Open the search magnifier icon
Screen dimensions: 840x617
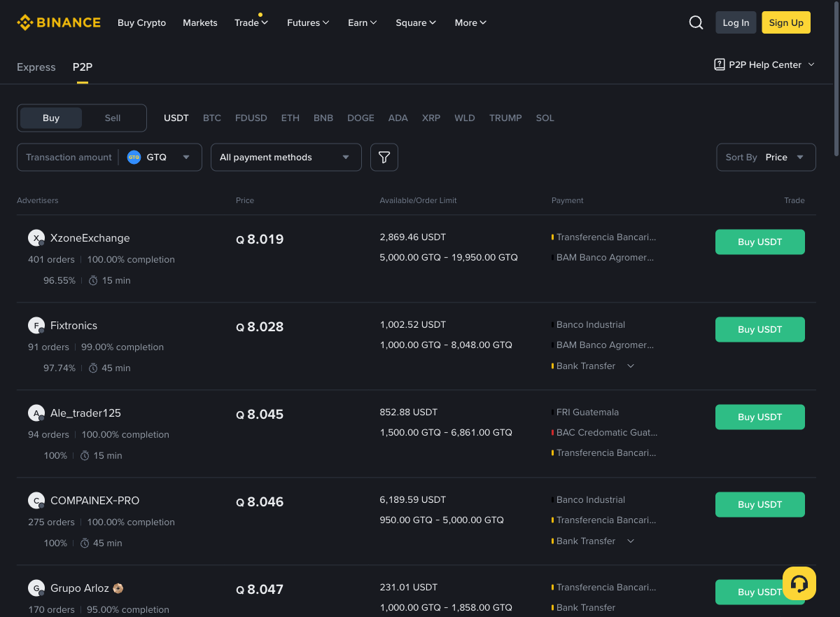[x=696, y=22]
